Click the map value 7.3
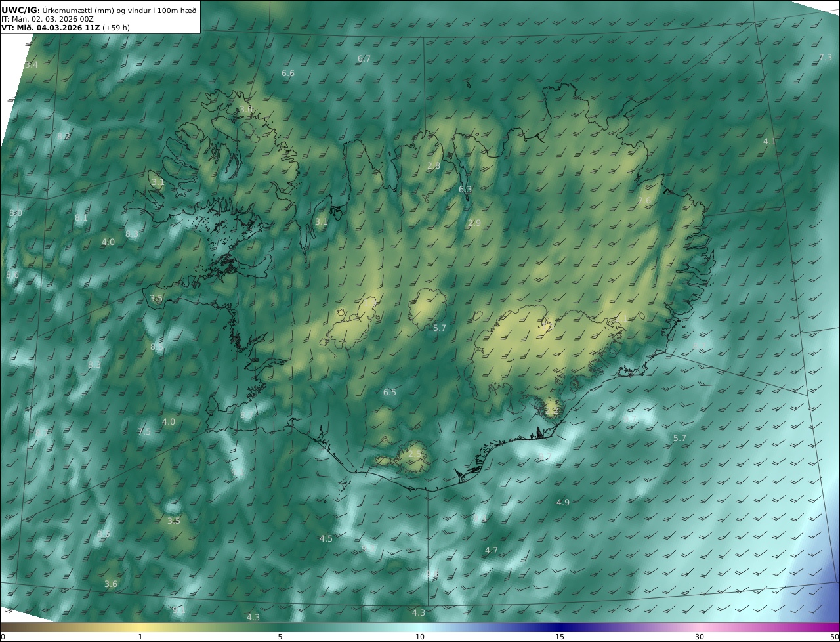The height and width of the screenshot is (642, 840). coord(826,58)
